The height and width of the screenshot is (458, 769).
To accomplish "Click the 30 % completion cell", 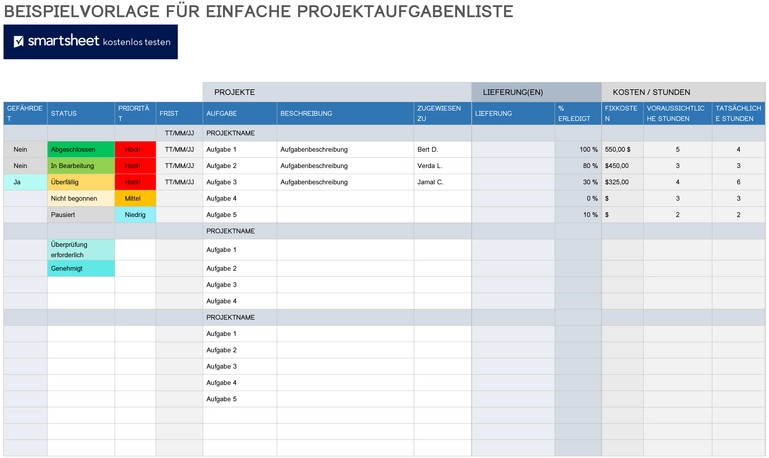I will 578,182.
